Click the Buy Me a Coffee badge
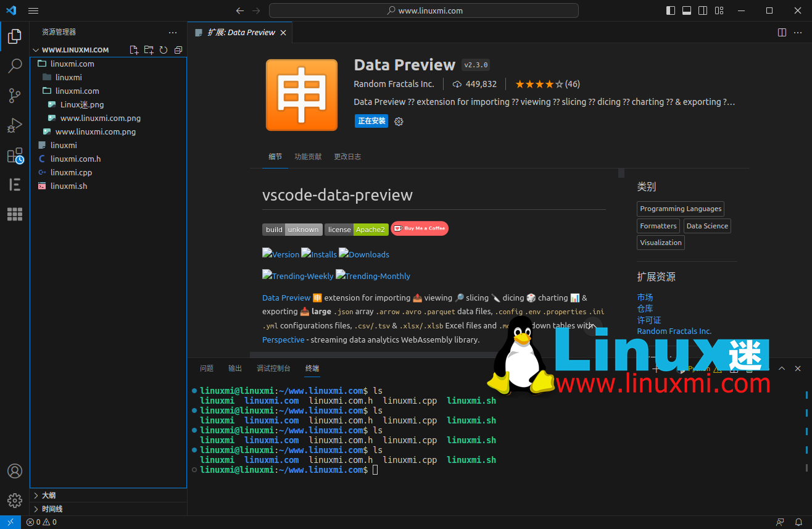The width and height of the screenshot is (812, 529). click(420, 228)
